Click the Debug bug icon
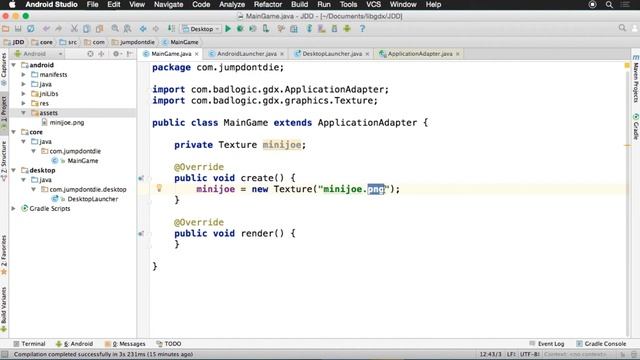Image resolution: width=640 pixels, height=360 pixels. pos(240,29)
